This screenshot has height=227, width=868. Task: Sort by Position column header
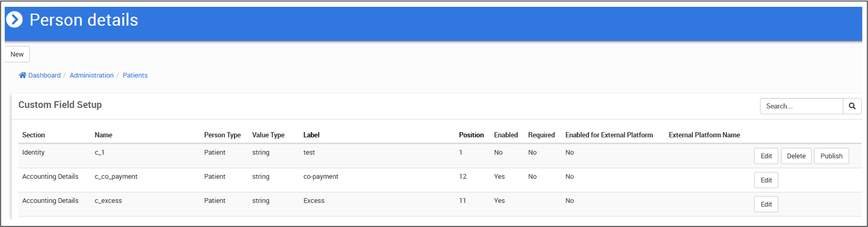(471, 135)
